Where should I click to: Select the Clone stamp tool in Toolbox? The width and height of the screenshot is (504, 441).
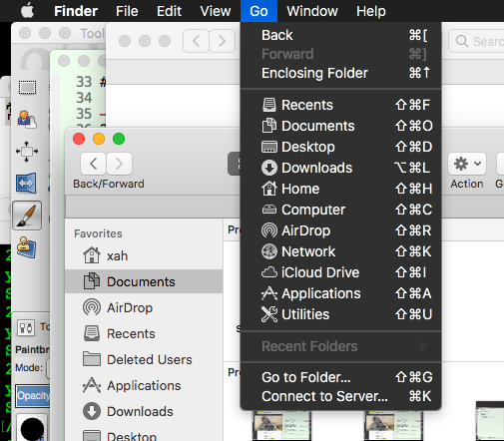[26, 247]
